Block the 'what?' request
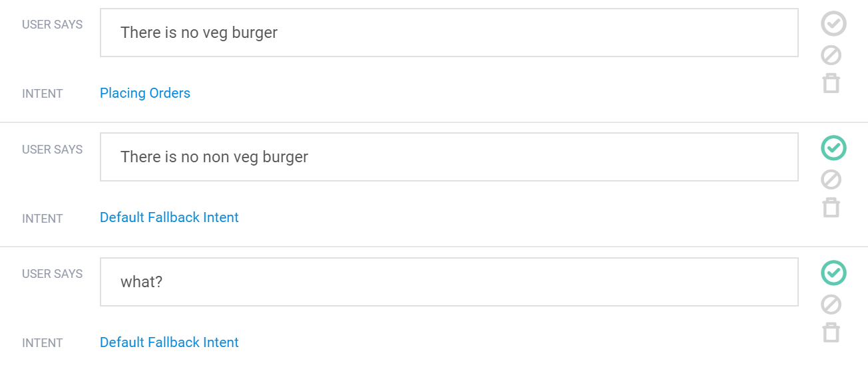 coord(831,304)
